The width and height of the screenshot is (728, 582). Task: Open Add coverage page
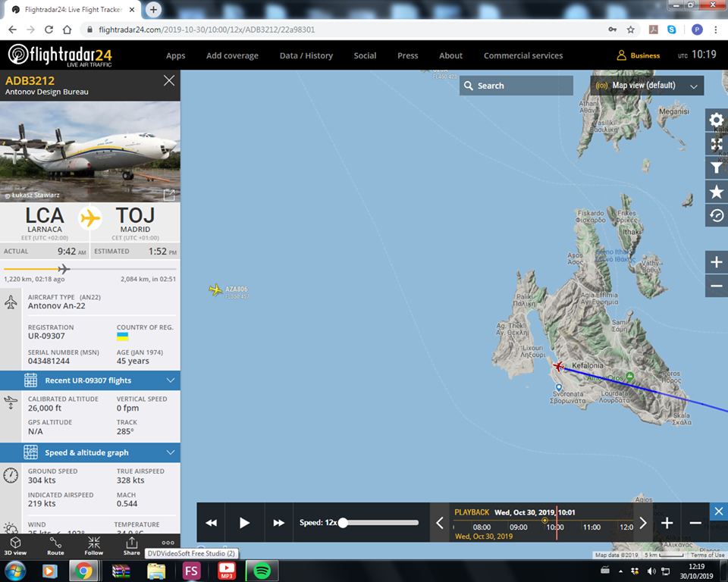tap(232, 55)
